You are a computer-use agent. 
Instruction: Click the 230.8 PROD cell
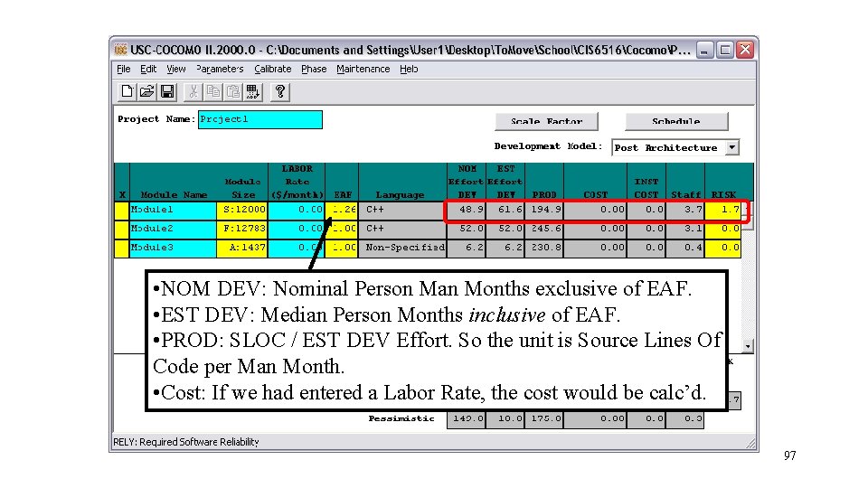click(543, 248)
